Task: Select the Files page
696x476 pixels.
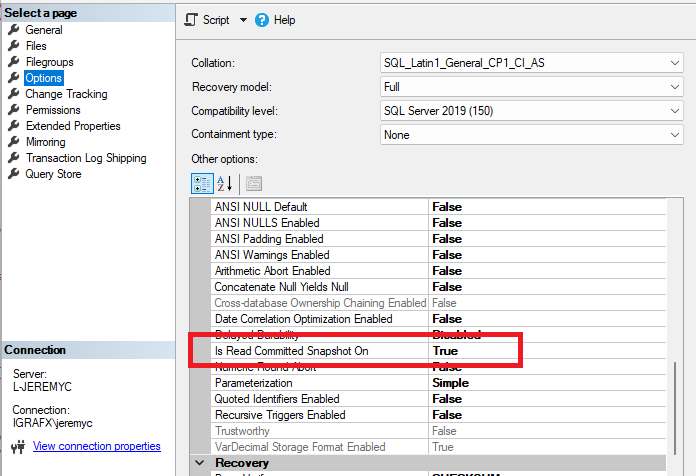Action: pyautogui.click(x=36, y=46)
